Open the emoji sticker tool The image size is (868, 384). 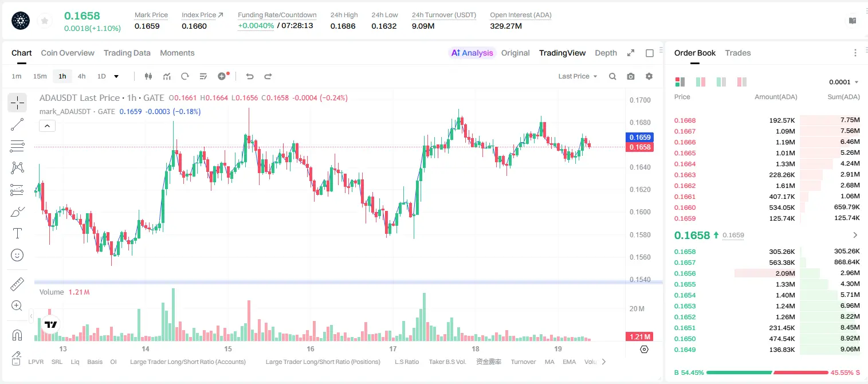click(17, 255)
